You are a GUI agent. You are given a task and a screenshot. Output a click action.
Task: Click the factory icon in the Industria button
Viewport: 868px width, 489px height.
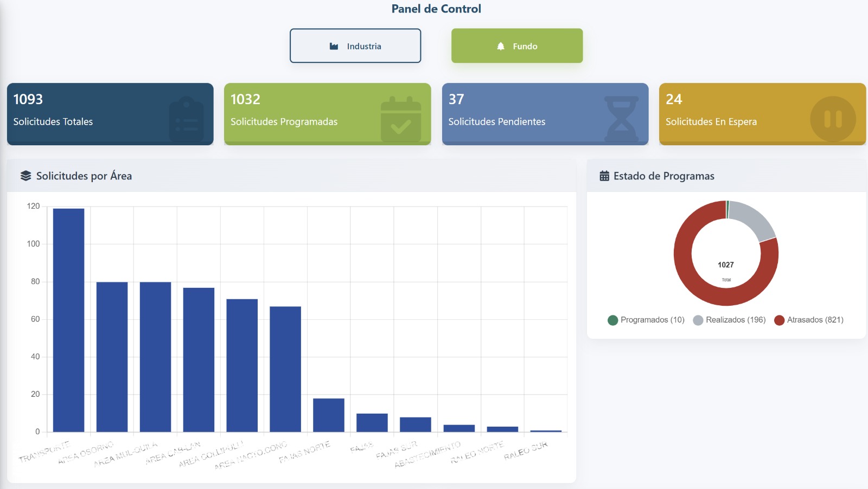tap(334, 46)
